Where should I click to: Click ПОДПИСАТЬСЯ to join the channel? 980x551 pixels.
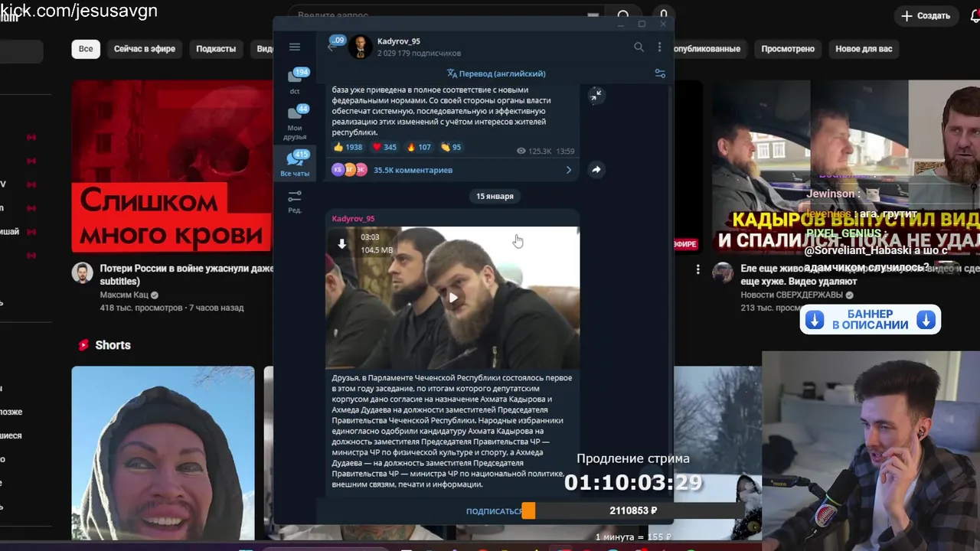(x=494, y=511)
